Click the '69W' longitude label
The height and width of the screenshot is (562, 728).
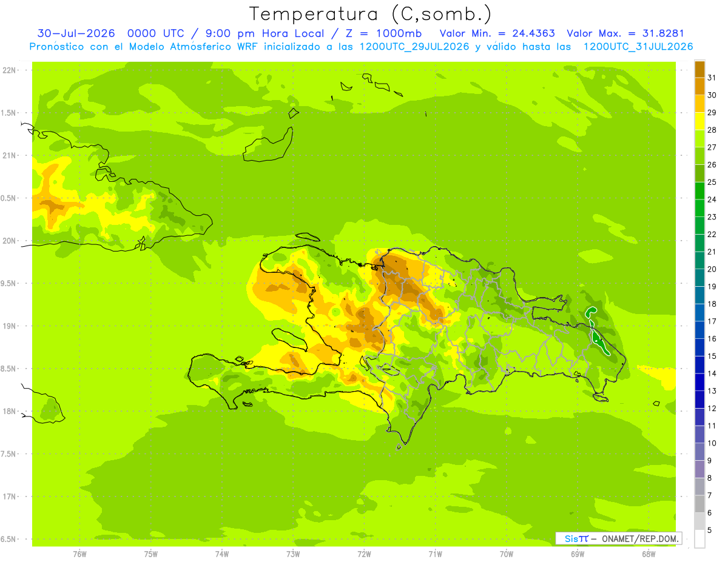[x=578, y=554]
